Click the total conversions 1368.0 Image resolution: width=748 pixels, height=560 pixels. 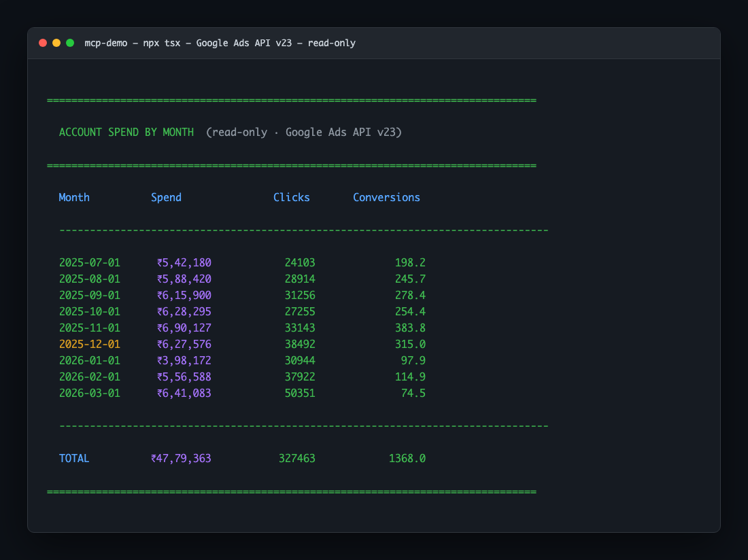pos(407,458)
